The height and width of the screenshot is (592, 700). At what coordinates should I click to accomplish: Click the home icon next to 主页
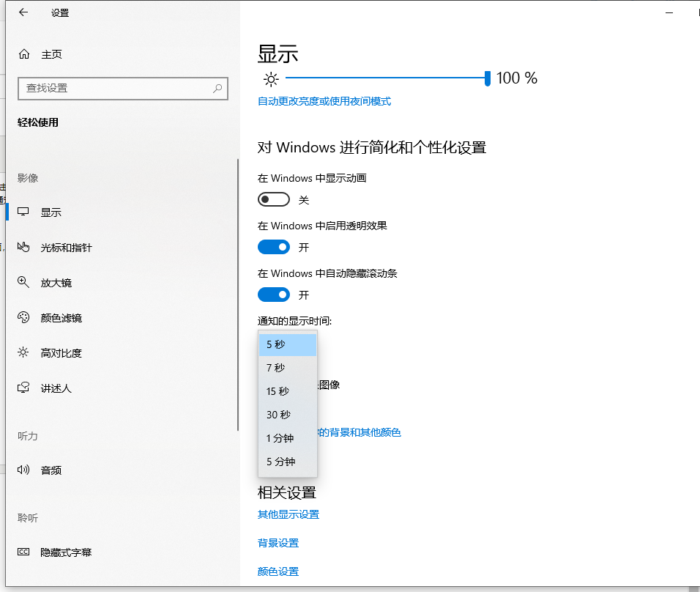pos(24,54)
